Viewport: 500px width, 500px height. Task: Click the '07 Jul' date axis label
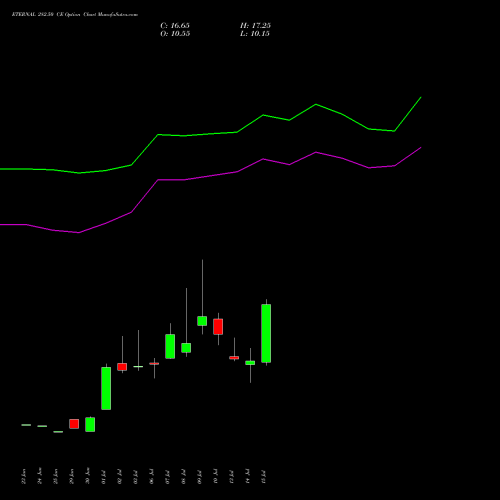[x=168, y=477]
